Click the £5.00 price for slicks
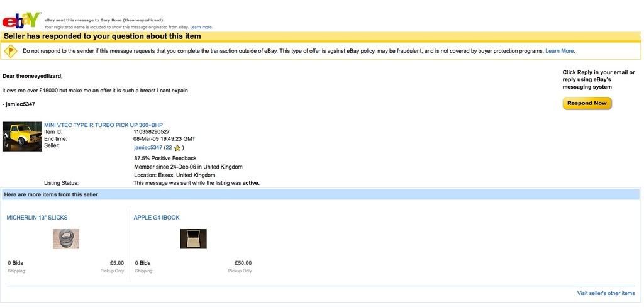The height and width of the screenshot is (307, 644). click(x=116, y=263)
